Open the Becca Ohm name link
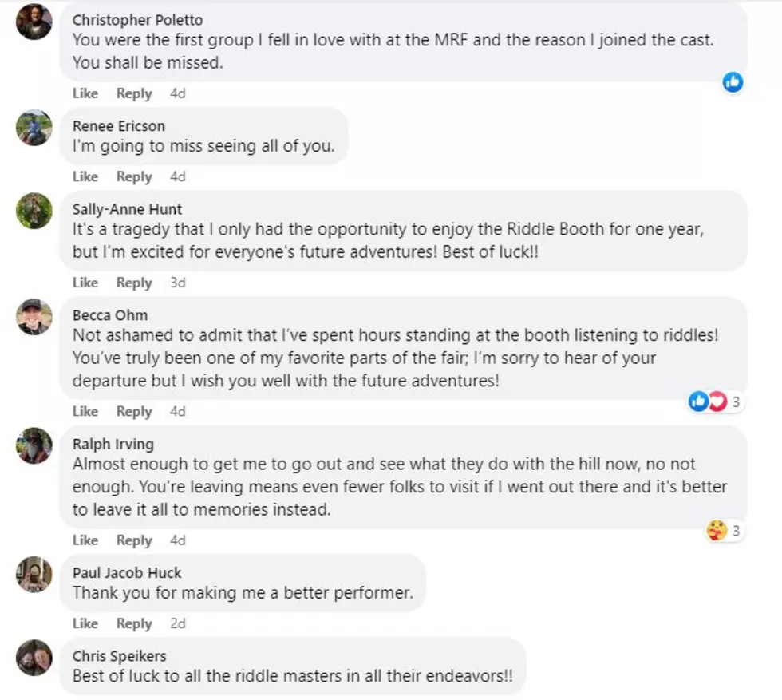 coord(110,315)
